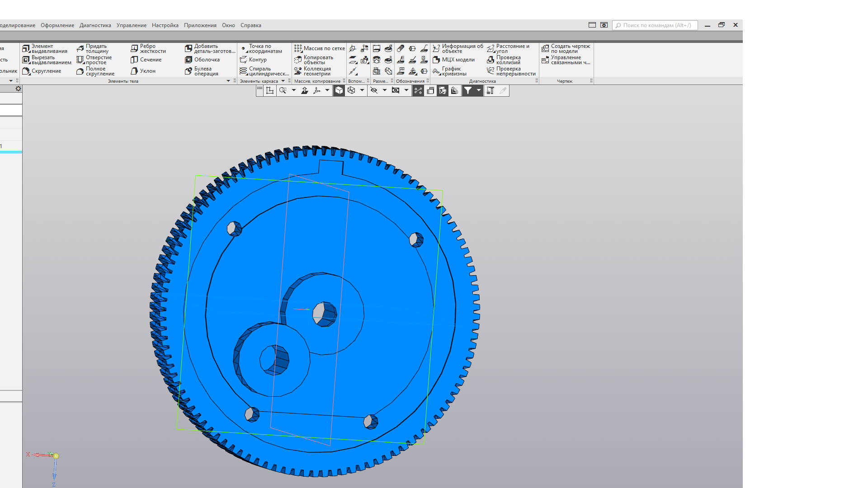Open Коллекция геометрии tool
Screen dimensions: 868x488
pyautogui.click(x=313, y=71)
